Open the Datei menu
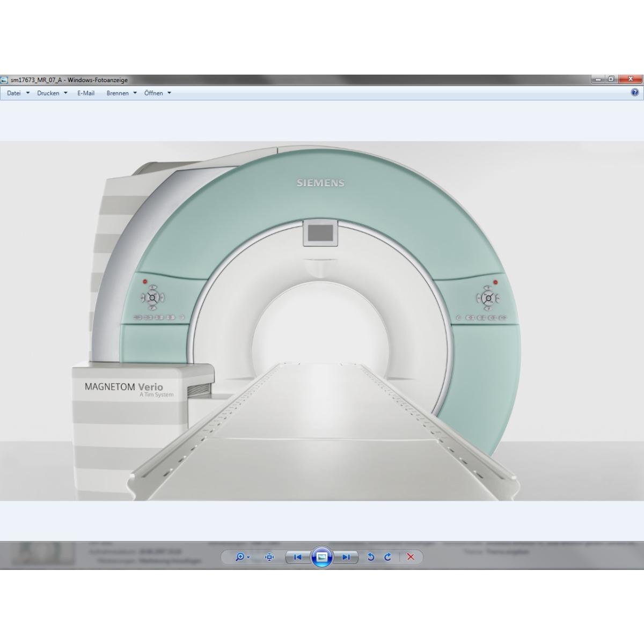644x644 pixels. 18,93
